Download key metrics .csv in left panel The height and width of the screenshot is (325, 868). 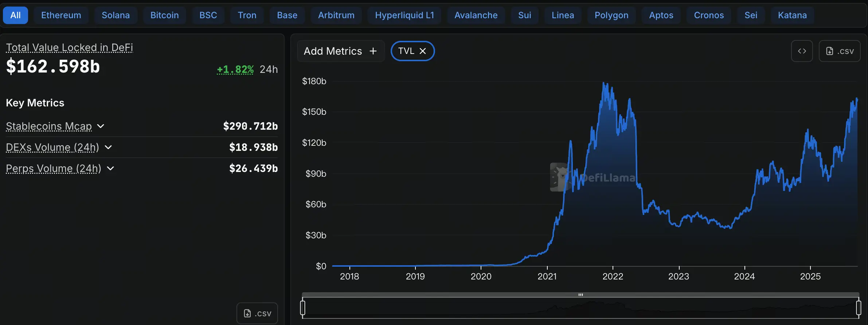pyautogui.click(x=257, y=313)
